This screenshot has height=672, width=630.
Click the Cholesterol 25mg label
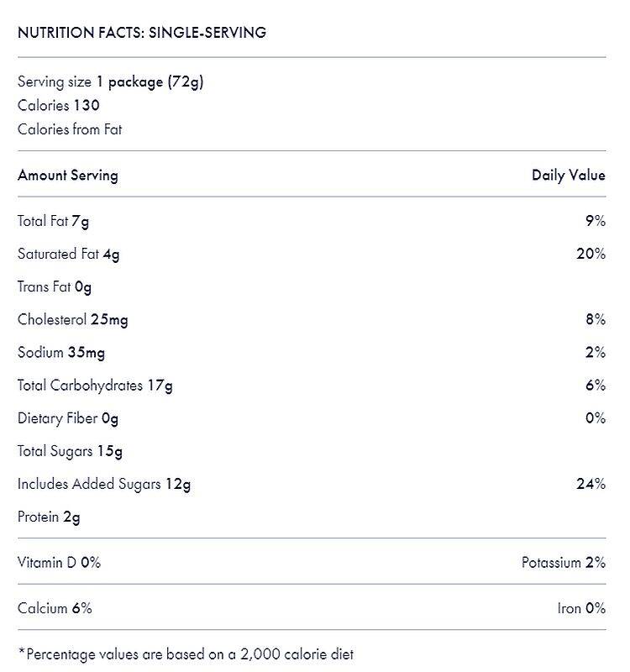click(x=73, y=319)
